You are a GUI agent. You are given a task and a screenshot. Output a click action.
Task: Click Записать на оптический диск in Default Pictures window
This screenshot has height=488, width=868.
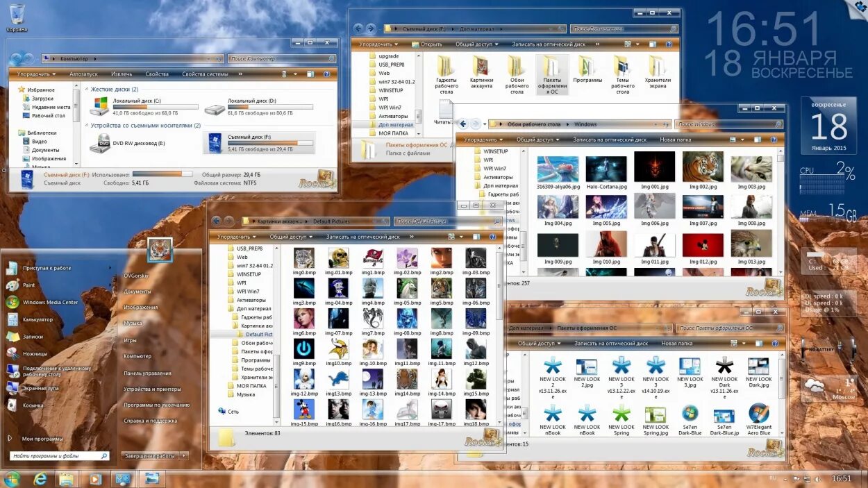[x=363, y=237]
